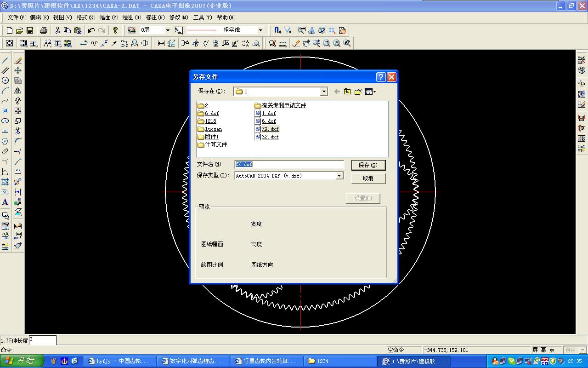Go back to previous folder in save dialog
Image resolution: width=588 pixels, height=368 pixels.
pyautogui.click(x=337, y=92)
